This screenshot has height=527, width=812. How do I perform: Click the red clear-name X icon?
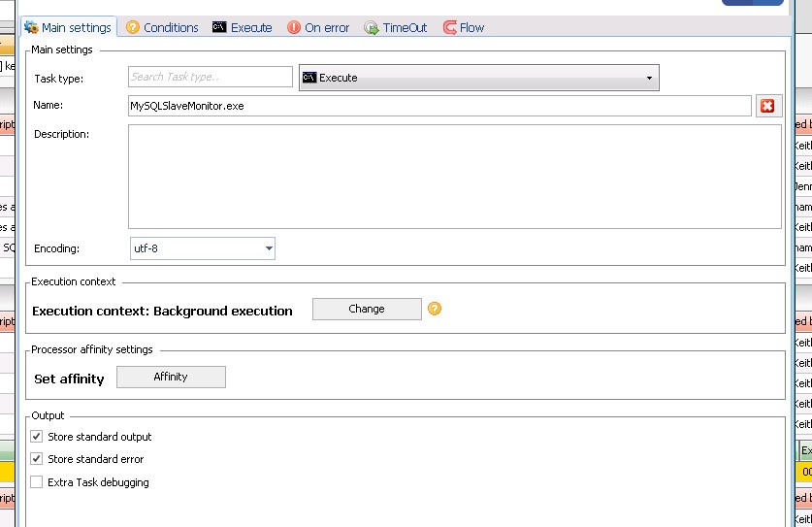(x=767, y=106)
